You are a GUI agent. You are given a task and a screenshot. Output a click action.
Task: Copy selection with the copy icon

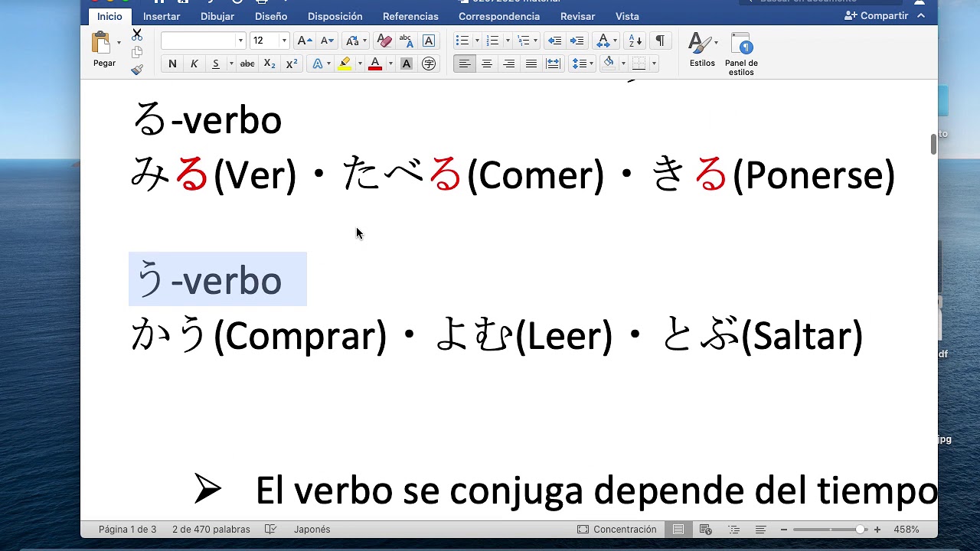[137, 52]
